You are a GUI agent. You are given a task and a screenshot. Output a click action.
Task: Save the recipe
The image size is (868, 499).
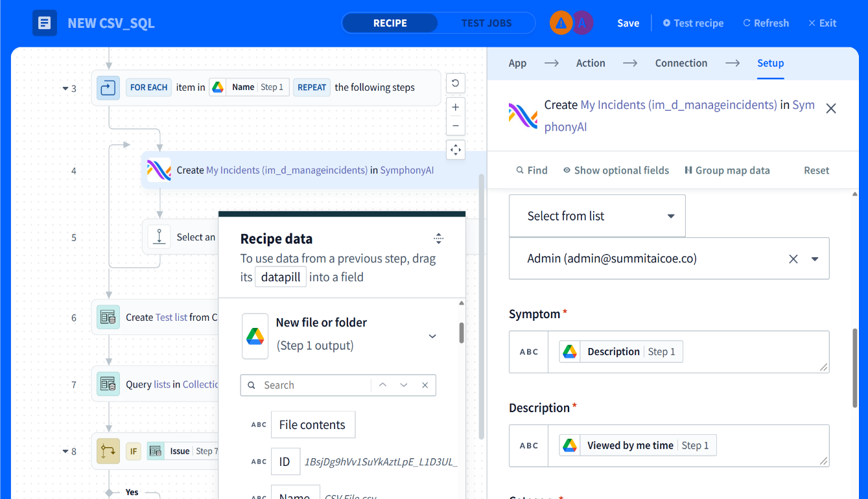click(x=628, y=23)
